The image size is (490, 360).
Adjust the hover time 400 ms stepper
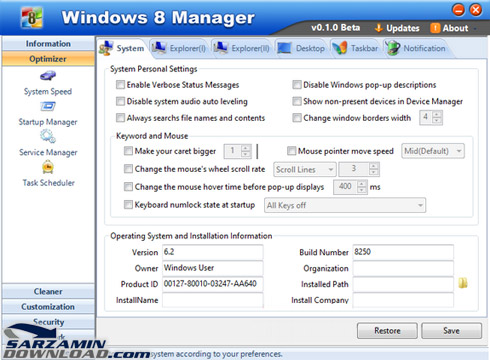coord(362,187)
